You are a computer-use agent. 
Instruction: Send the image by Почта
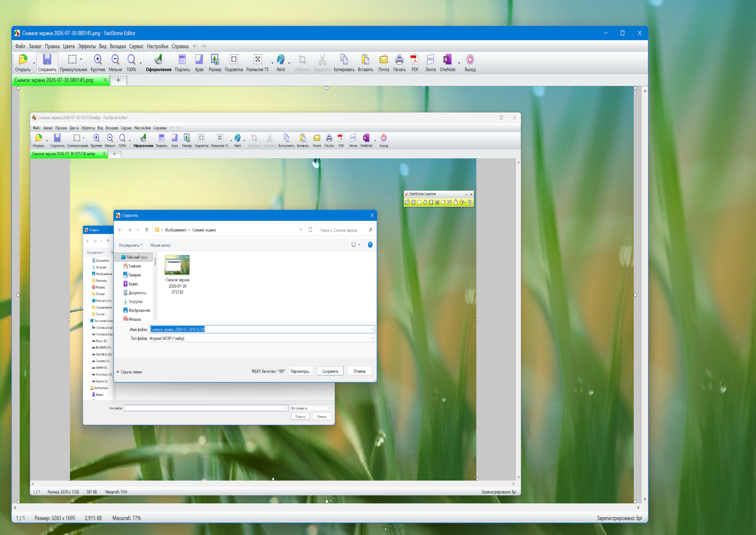[x=384, y=63]
